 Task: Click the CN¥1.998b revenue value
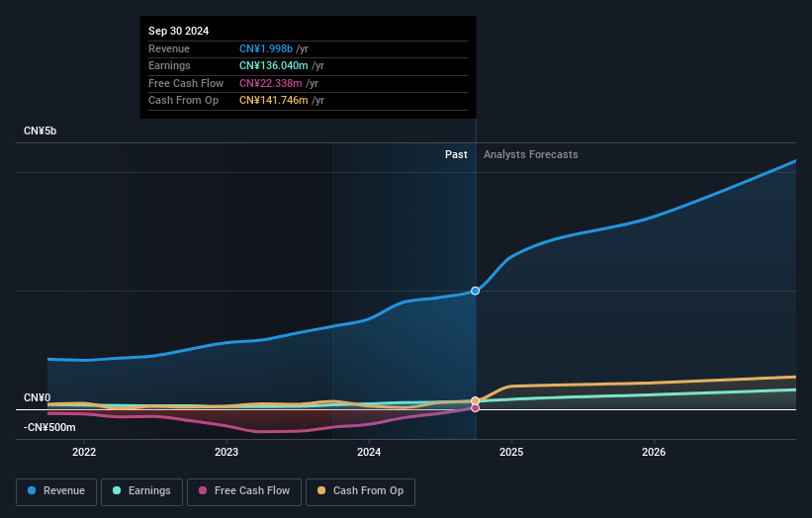(266, 48)
